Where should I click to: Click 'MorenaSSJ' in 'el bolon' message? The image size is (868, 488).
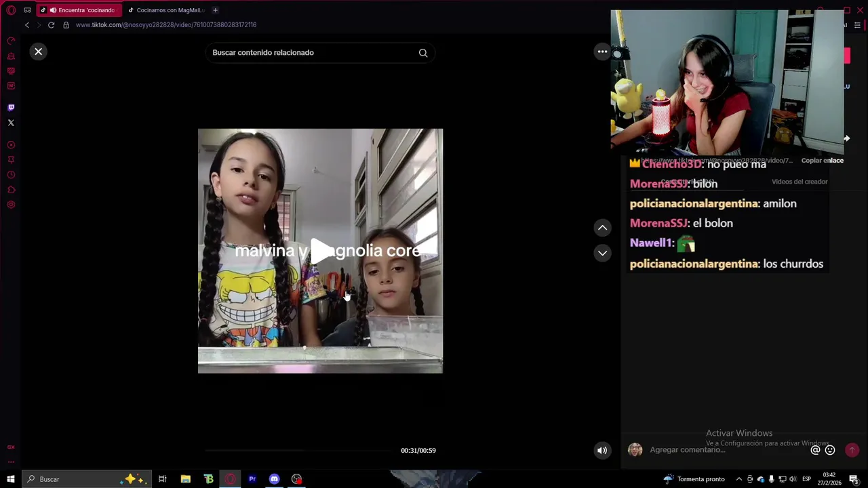(x=659, y=223)
